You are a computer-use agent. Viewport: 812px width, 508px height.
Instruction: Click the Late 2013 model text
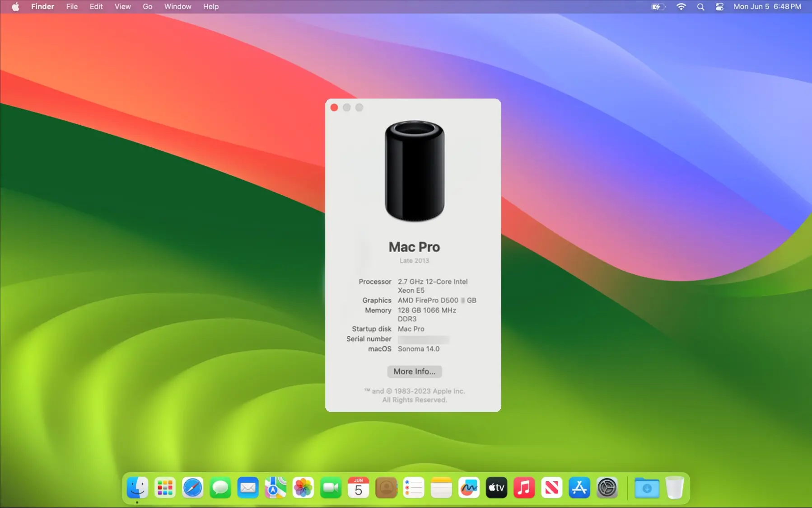click(414, 261)
